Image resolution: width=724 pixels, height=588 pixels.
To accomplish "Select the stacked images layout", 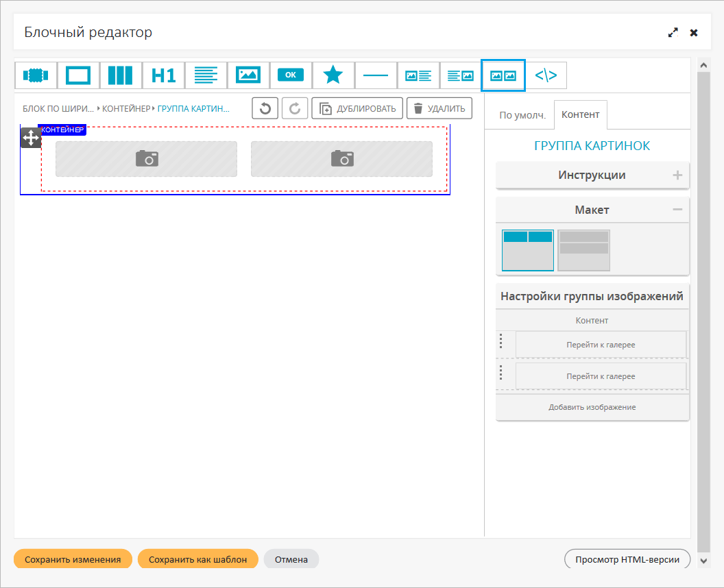I will [583, 250].
